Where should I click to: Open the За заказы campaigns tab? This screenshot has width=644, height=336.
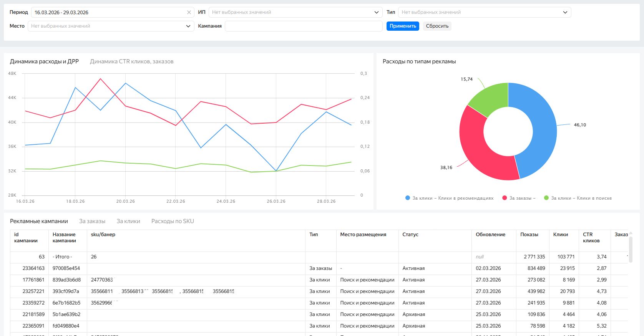[x=92, y=221]
